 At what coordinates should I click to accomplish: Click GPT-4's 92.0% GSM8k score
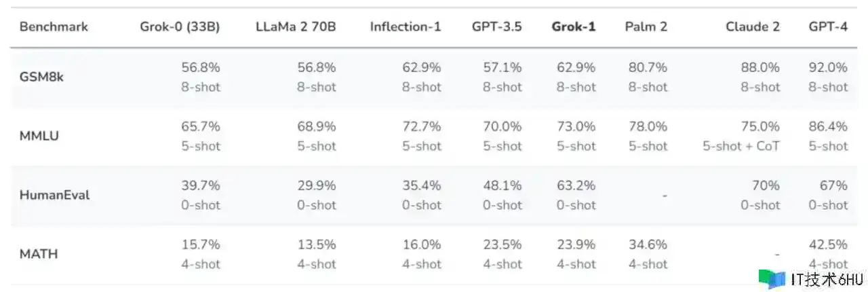[828, 67]
